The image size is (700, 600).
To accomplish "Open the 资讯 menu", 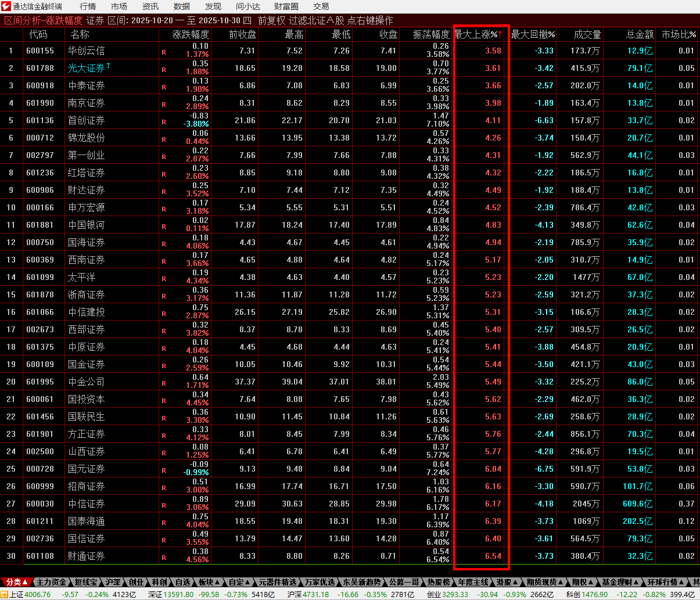I will point(150,6).
